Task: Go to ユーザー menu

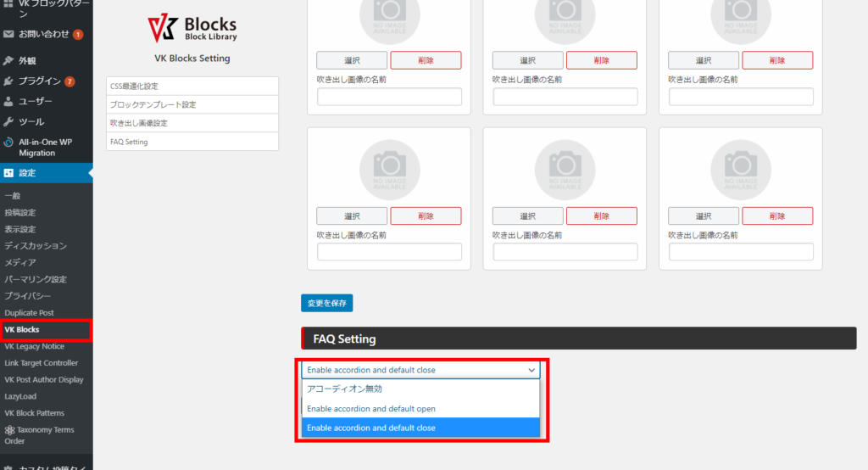Action: point(36,102)
